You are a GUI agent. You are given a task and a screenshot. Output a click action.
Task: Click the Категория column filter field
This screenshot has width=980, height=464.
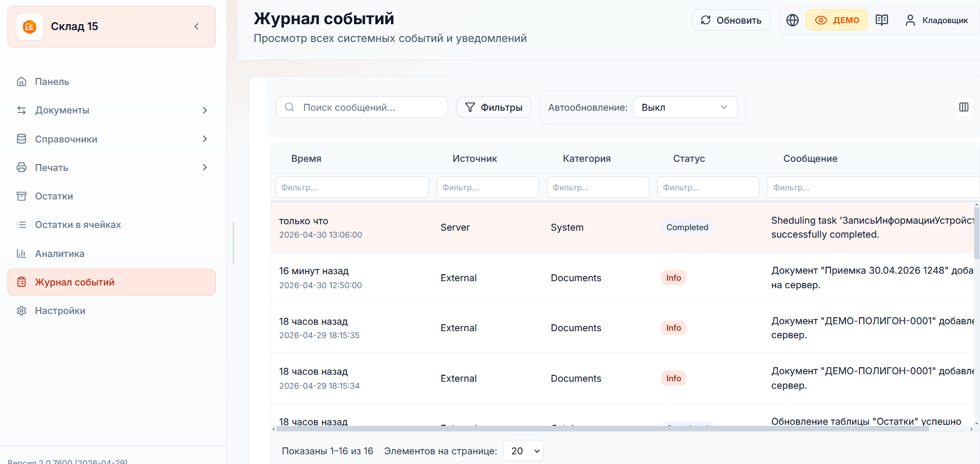click(x=598, y=187)
